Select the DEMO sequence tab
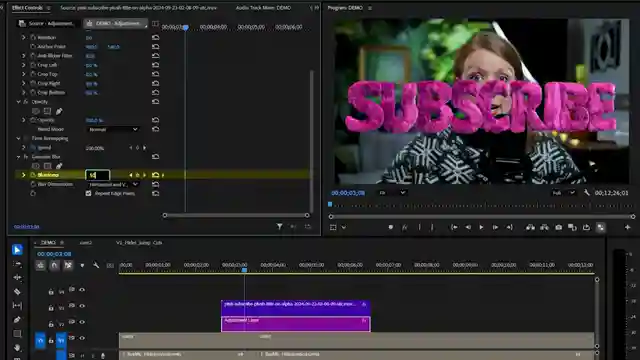The height and width of the screenshot is (360, 640). pos(48,243)
